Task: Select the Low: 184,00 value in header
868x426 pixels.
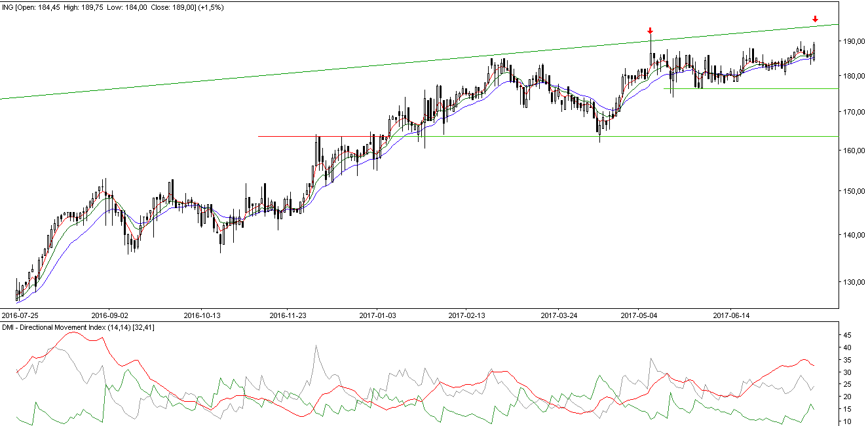Action: tap(127, 6)
